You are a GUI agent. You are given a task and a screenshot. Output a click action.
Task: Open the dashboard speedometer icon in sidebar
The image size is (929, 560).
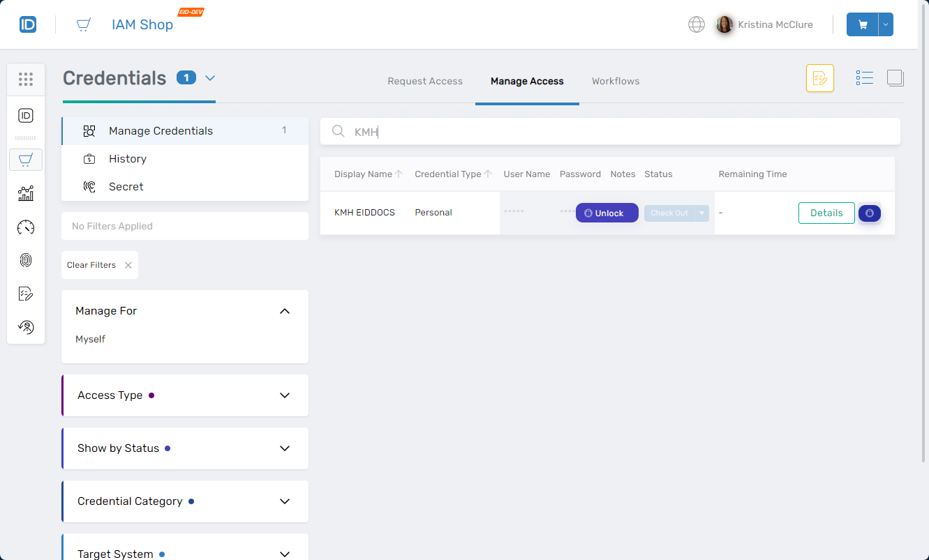(26, 227)
